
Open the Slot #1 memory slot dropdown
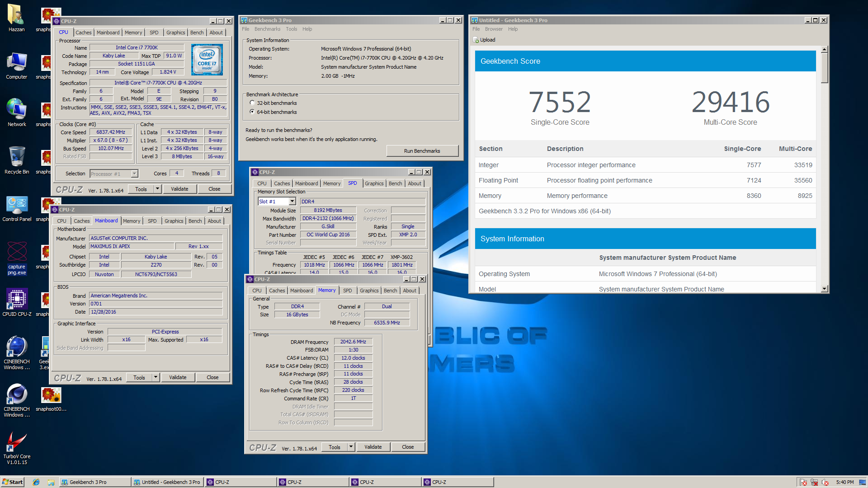[x=292, y=202]
